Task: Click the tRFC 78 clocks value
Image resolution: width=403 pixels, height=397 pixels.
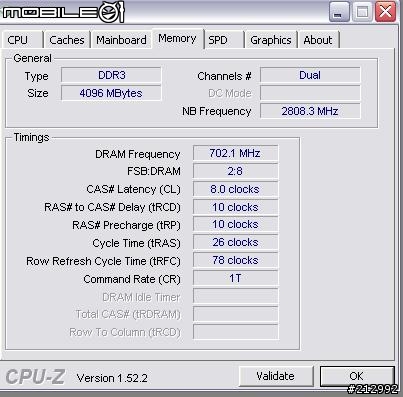Action: coord(235,260)
